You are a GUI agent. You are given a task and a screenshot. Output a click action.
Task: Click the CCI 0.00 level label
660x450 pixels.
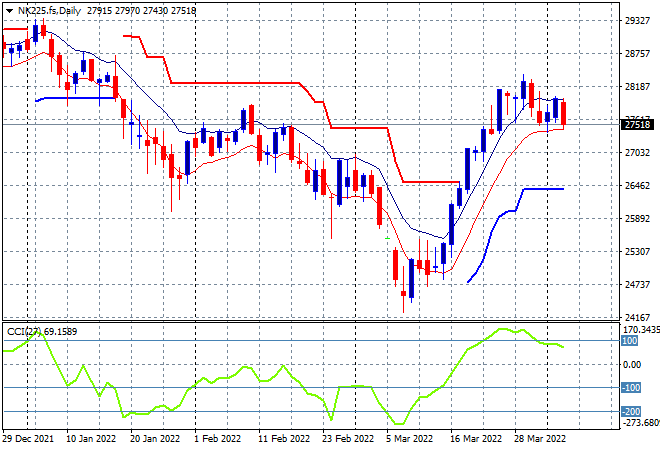click(632, 365)
